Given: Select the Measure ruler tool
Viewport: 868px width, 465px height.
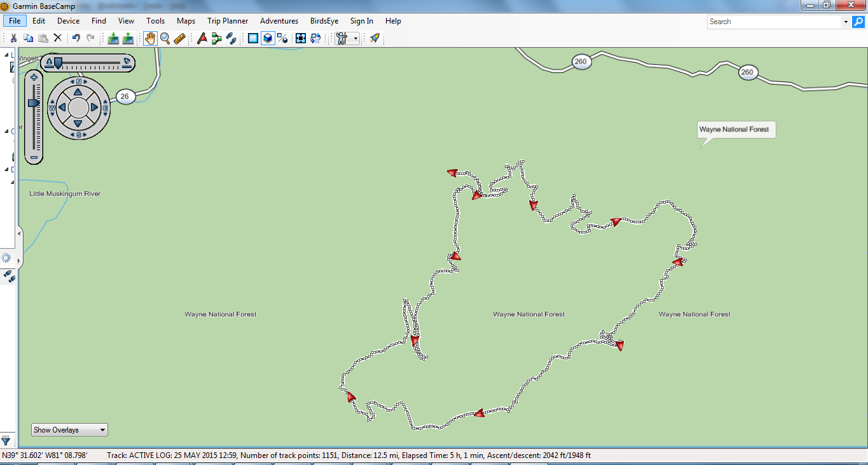Looking at the screenshot, I should point(179,38).
